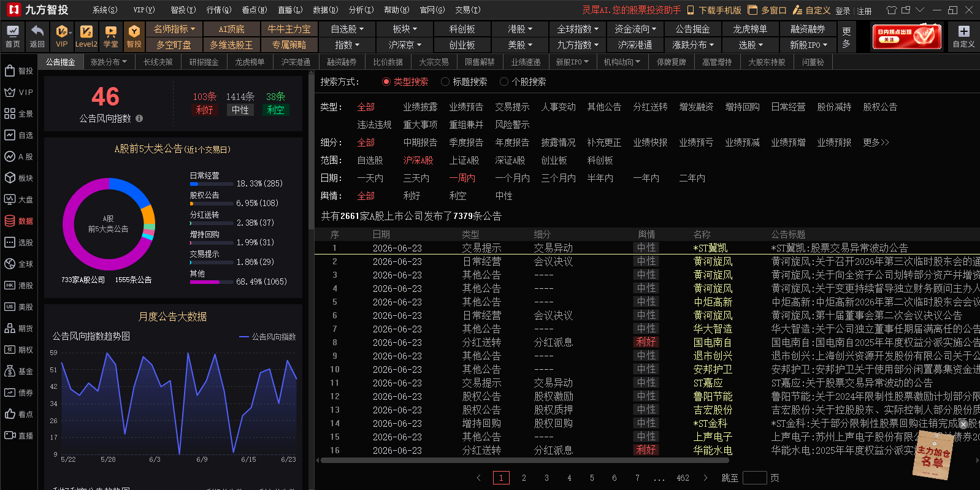Click the 更多 toolbar button
Screen dimensions: 980x490
pyautogui.click(x=846, y=37)
